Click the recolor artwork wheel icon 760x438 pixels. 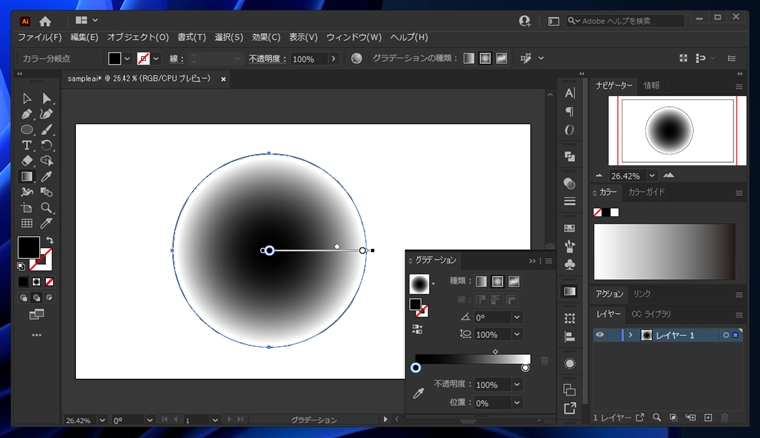356,59
